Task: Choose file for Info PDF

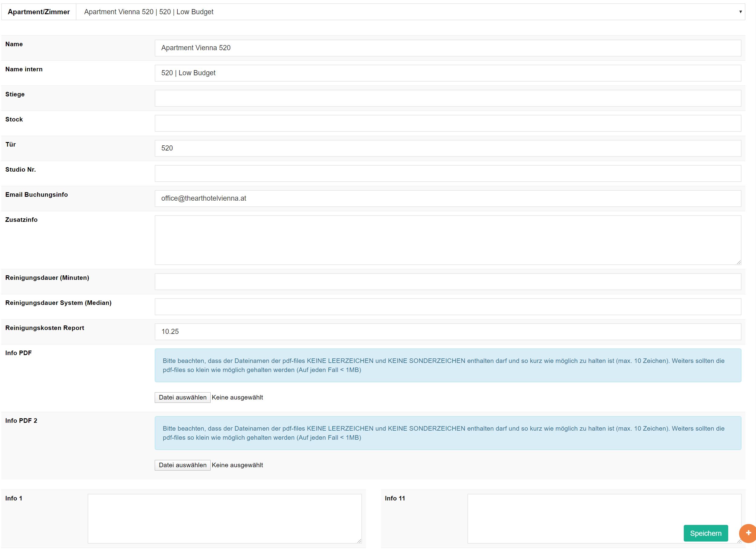Action: pyautogui.click(x=182, y=397)
